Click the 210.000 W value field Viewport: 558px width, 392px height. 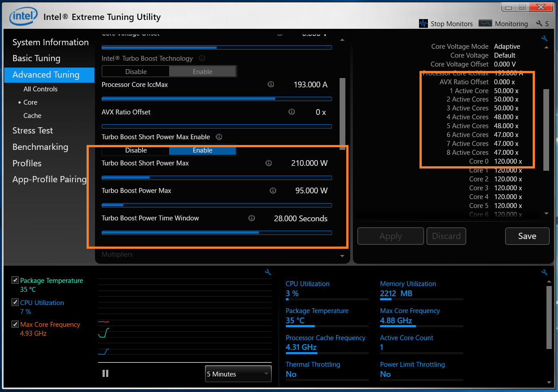pyautogui.click(x=309, y=163)
